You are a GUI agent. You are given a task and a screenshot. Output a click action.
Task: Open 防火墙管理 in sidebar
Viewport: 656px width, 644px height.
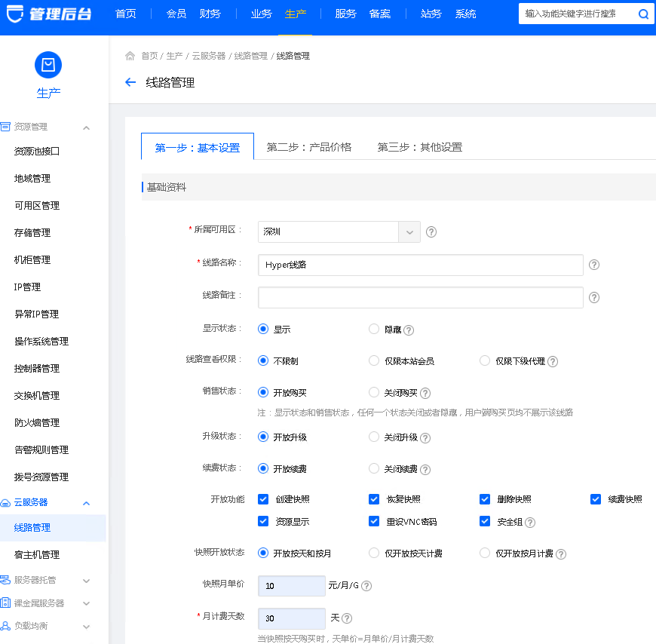37,422
